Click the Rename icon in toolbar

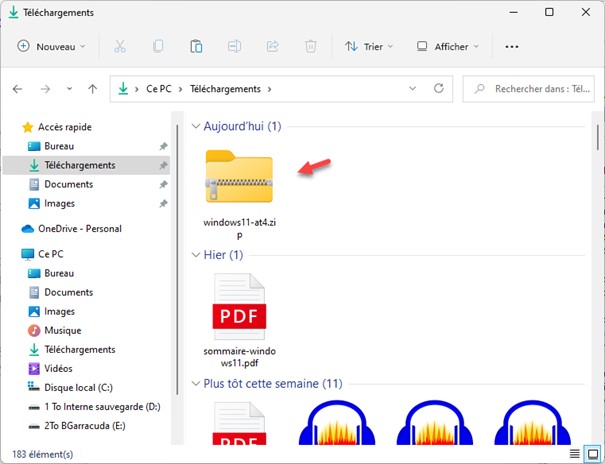tap(234, 47)
